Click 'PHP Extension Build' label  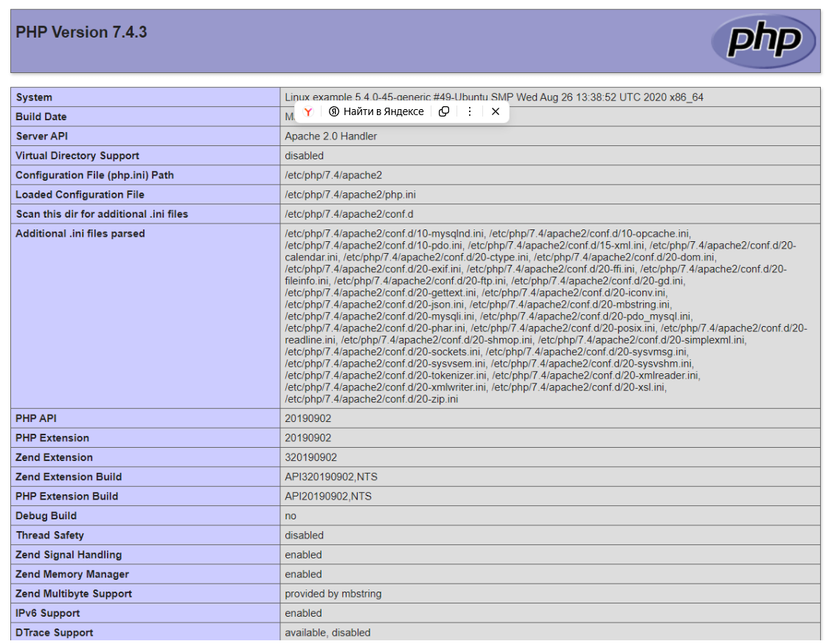67,497
